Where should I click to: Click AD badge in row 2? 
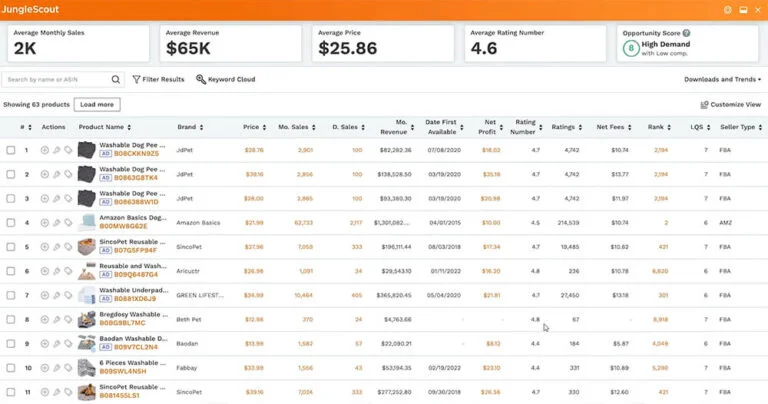coord(105,178)
